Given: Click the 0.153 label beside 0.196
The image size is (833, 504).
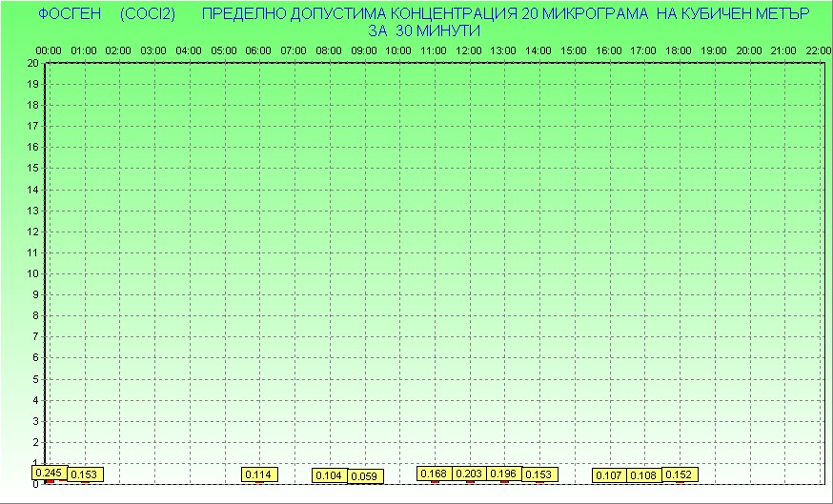Looking at the screenshot, I should 539,474.
